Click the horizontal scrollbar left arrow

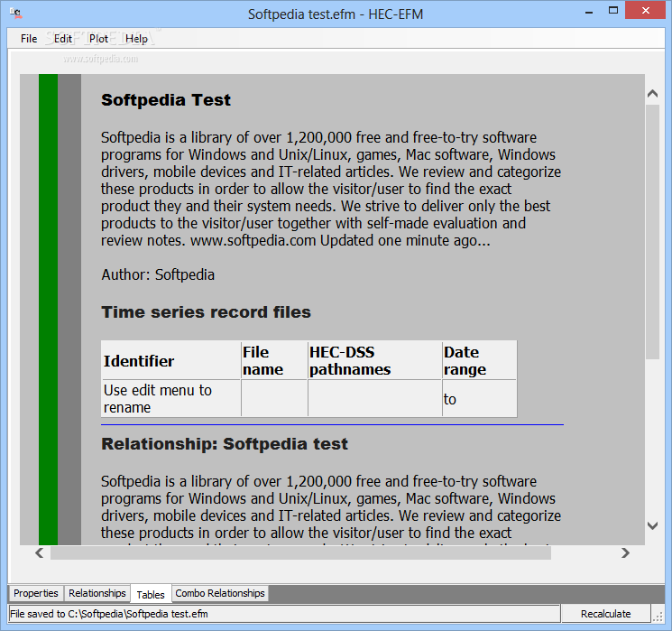40,553
